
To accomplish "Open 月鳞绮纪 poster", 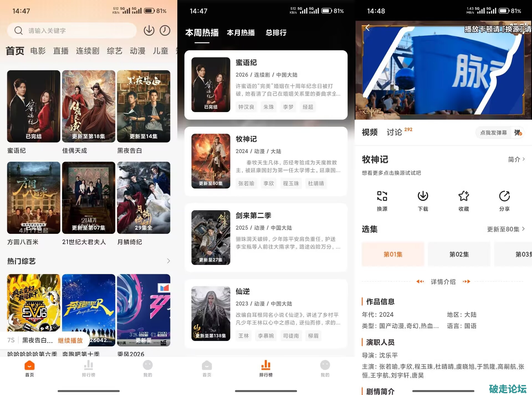I will (144, 198).
